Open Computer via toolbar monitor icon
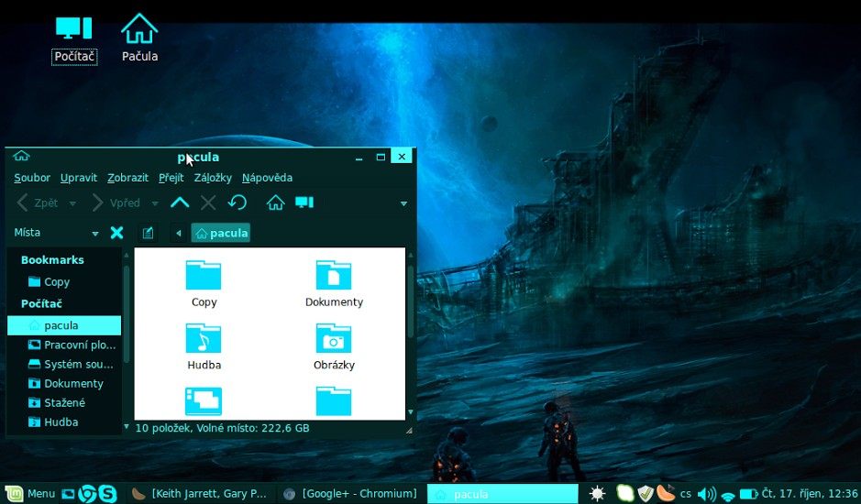The height and width of the screenshot is (504, 861). [x=304, y=203]
